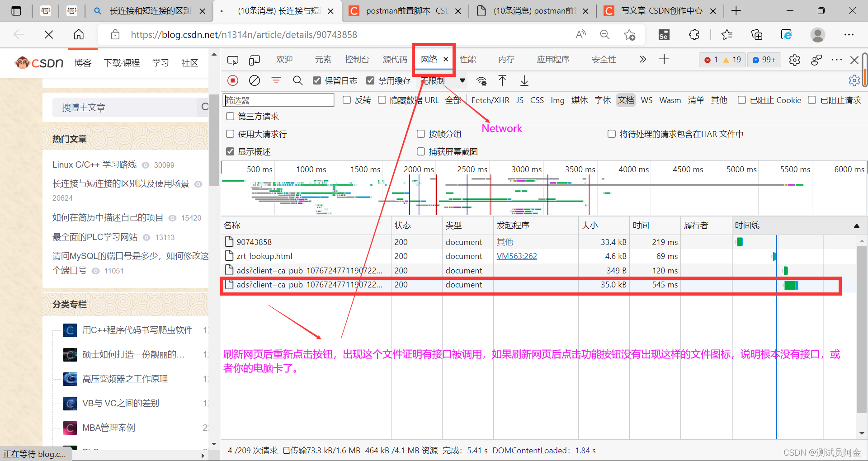Open network conditions wifi icon
The image size is (868, 461).
click(481, 81)
